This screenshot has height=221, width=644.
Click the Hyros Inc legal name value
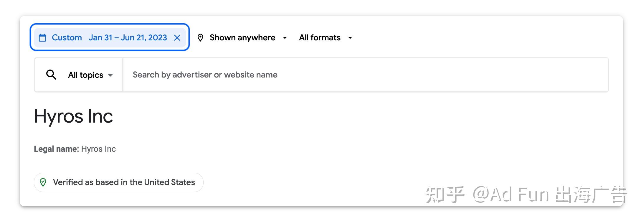(98, 149)
